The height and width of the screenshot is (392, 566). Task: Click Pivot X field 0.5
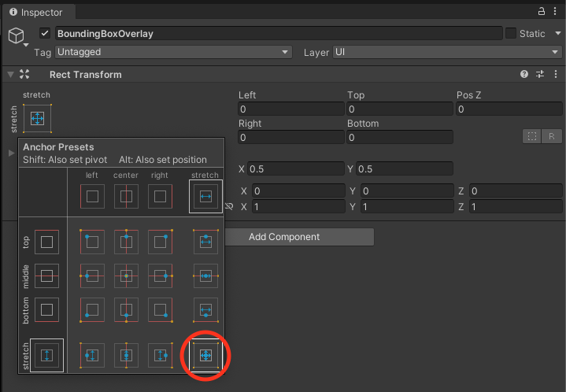[x=296, y=168]
